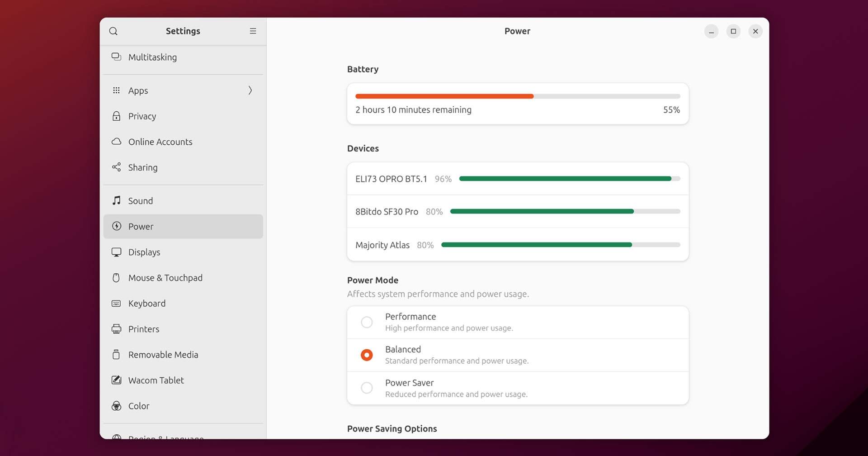Open the Settings hamburger menu

point(253,31)
